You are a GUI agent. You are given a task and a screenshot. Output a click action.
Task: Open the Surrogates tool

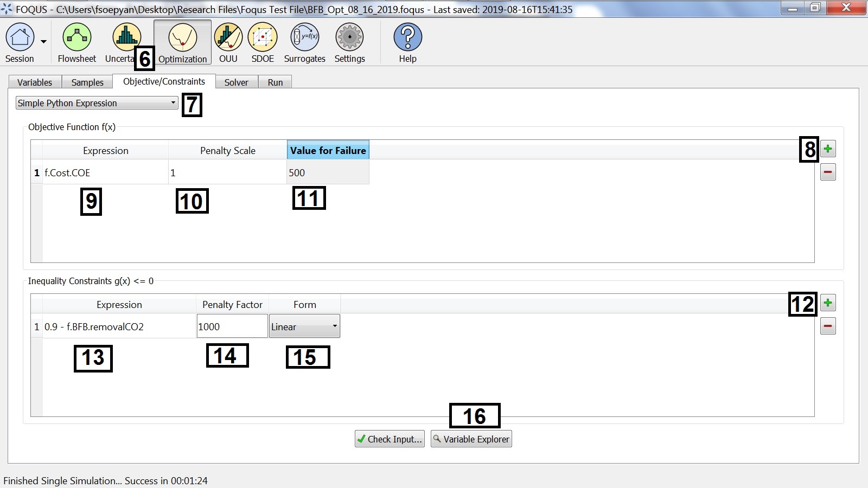click(x=304, y=38)
